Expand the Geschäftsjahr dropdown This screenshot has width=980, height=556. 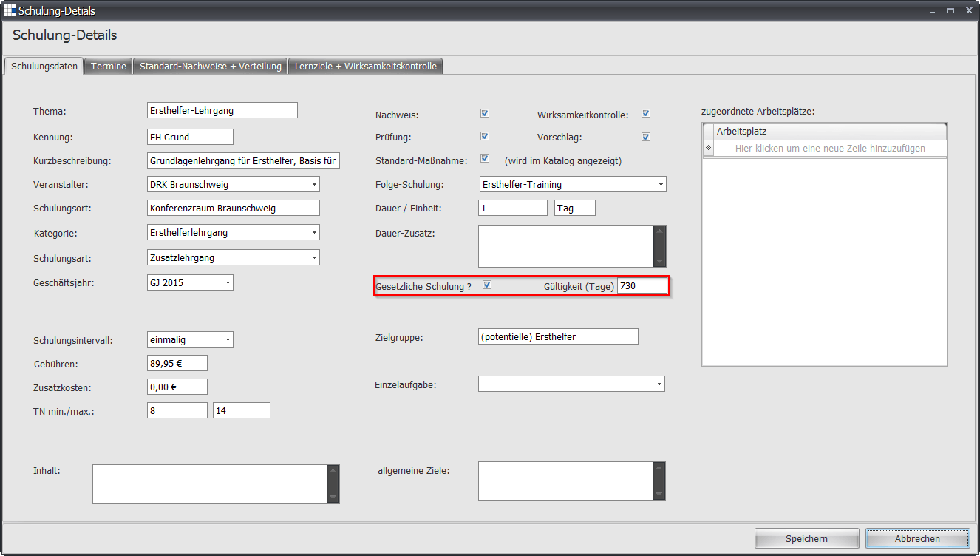click(228, 282)
